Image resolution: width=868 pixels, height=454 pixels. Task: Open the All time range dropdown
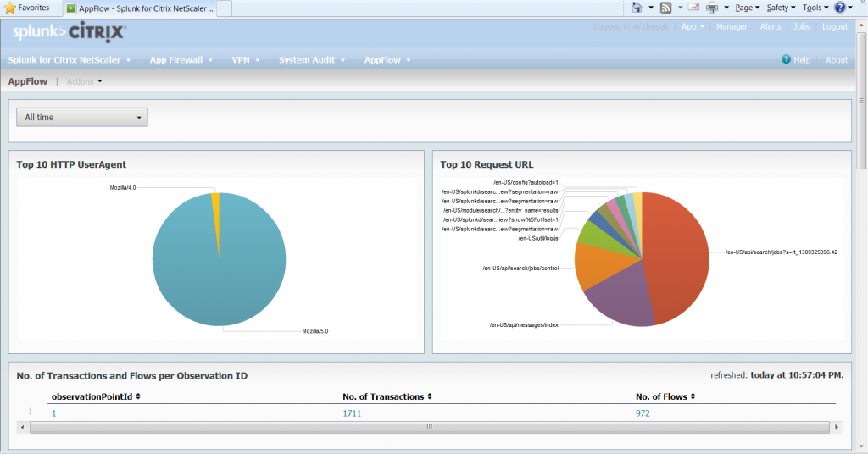click(x=82, y=117)
